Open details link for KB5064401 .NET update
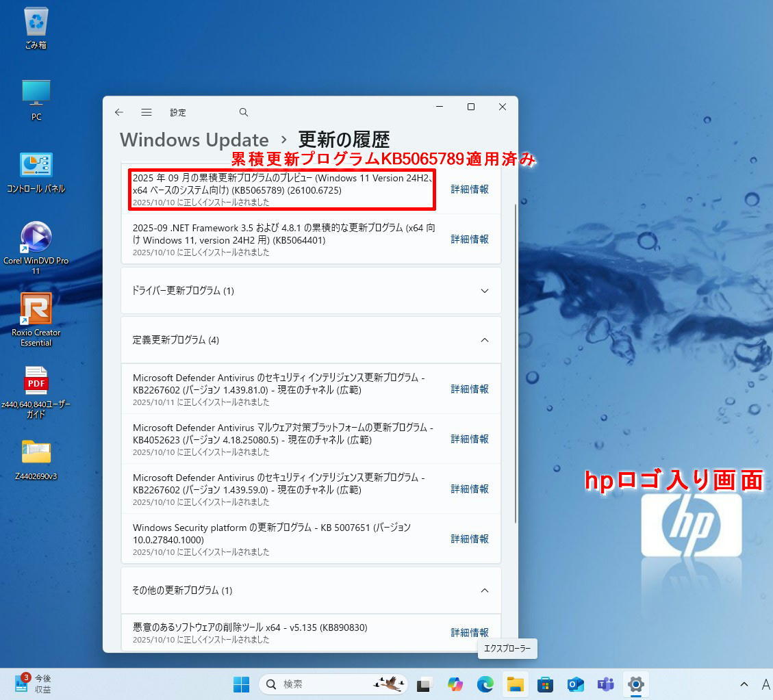 click(470, 239)
